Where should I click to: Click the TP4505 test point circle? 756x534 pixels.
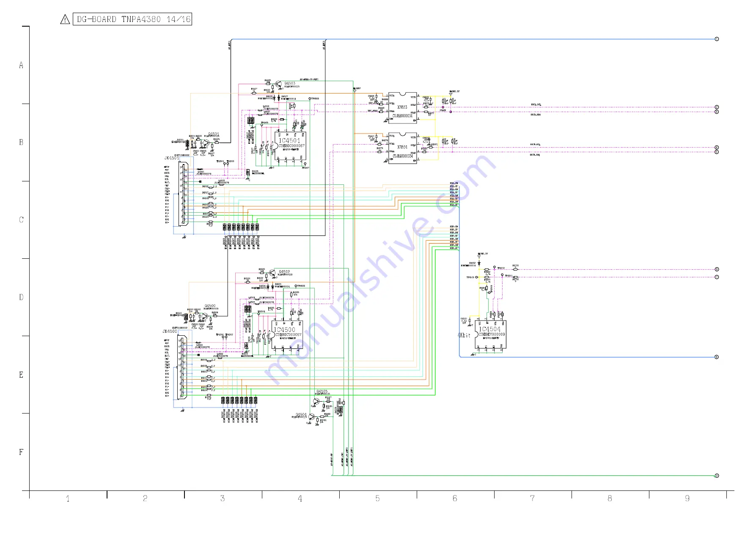pyautogui.click(x=261, y=125)
